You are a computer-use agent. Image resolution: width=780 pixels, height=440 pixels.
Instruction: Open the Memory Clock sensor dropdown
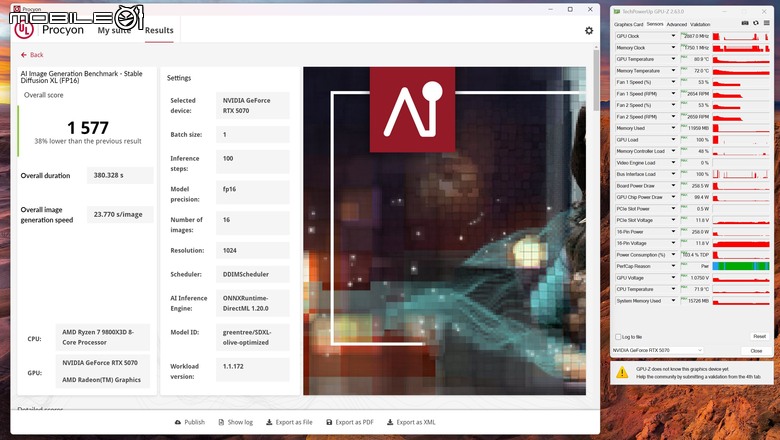coord(673,48)
